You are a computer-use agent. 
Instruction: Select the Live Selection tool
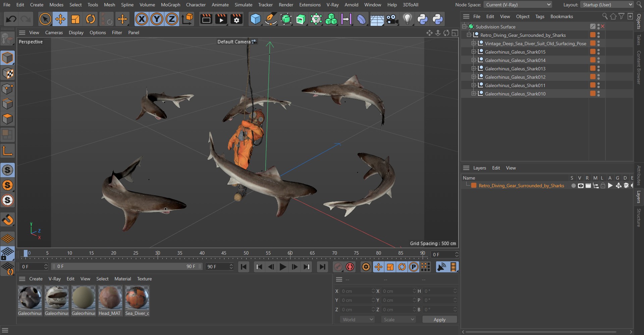click(x=45, y=19)
